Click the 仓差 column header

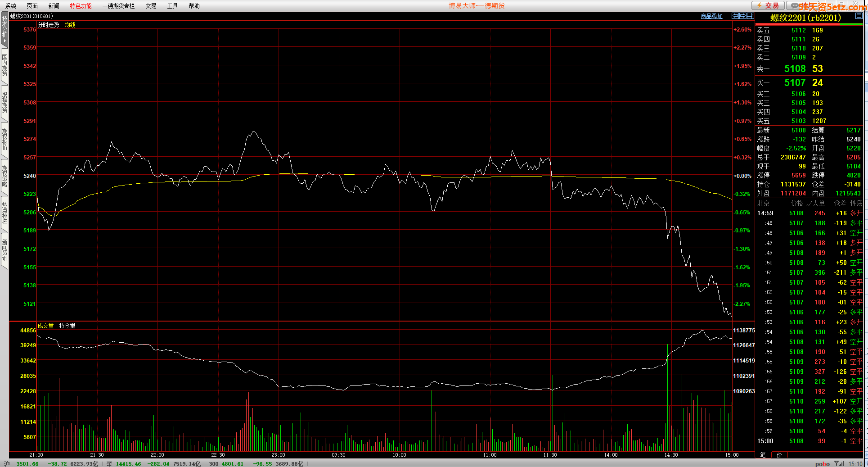tap(841, 203)
